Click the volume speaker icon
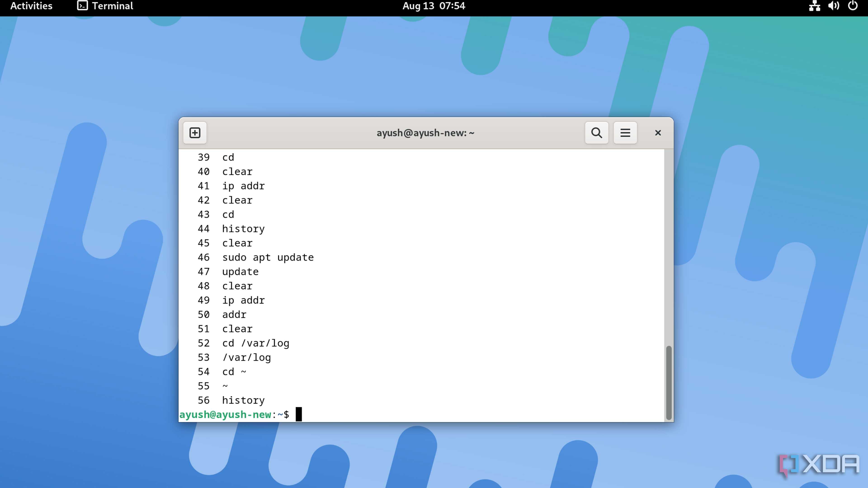The image size is (868, 488). coord(834,6)
